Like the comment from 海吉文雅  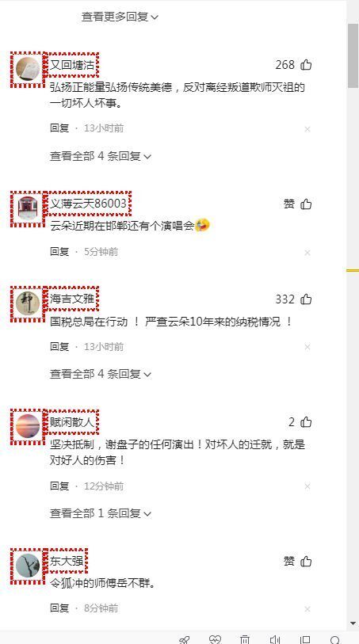pyautogui.click(x=306, y=299)
